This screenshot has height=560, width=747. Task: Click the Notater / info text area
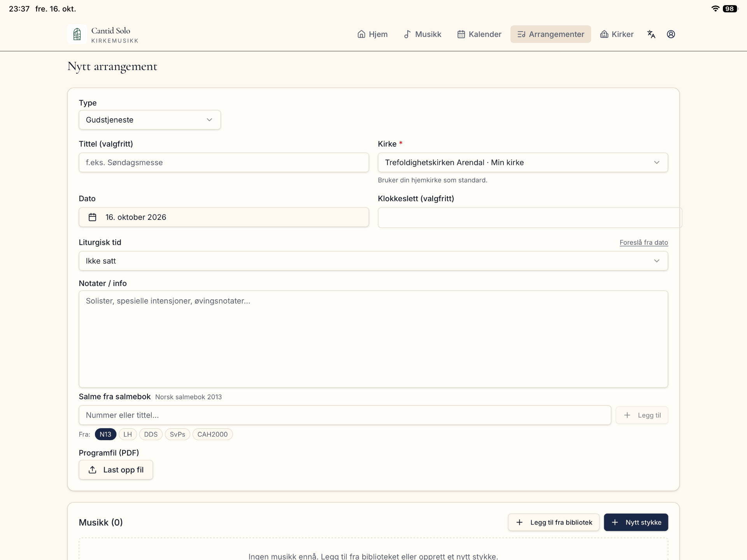pos(373,339)
